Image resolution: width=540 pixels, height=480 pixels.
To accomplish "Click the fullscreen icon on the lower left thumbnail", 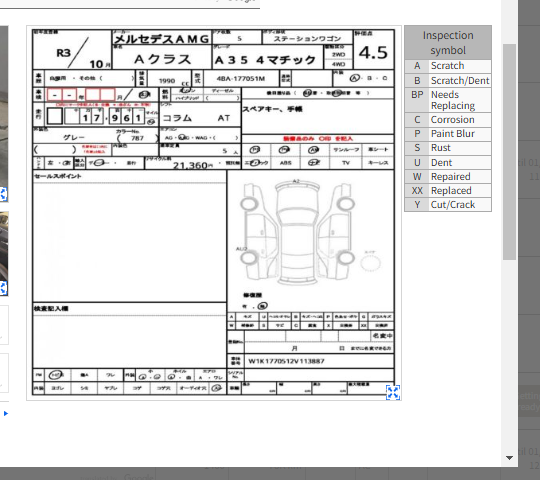I will 3,288.
